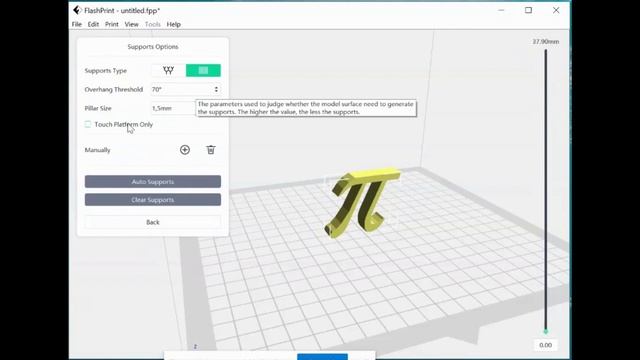Go Back from Supports Options
640x360 pixels.
pyautogui.click(x=153, y=222)
